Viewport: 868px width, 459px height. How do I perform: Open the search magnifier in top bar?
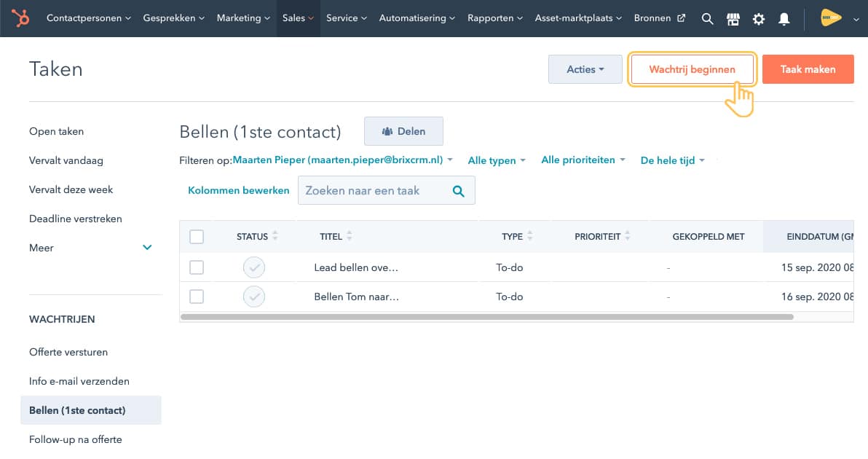tap(707, 19)
